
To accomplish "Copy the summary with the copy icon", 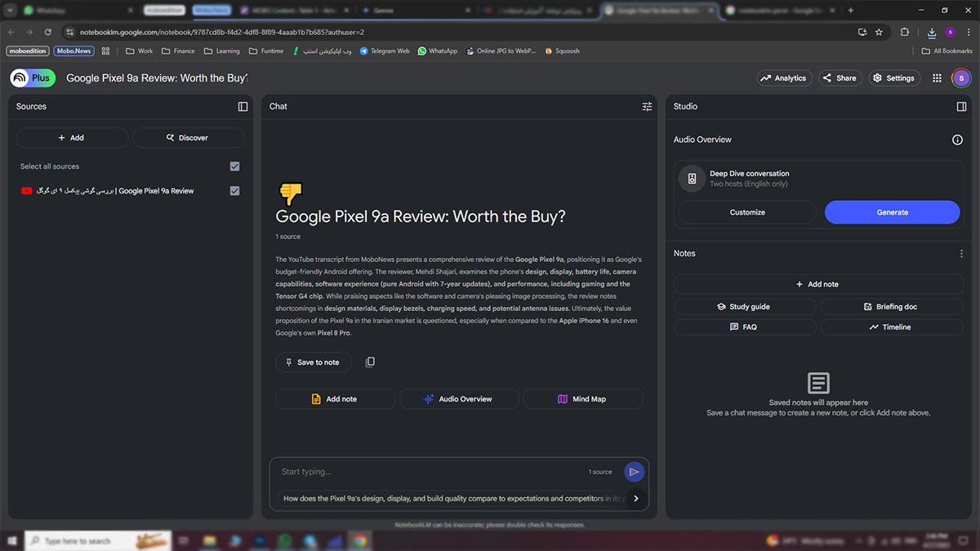I will click(x=370, y=362).
